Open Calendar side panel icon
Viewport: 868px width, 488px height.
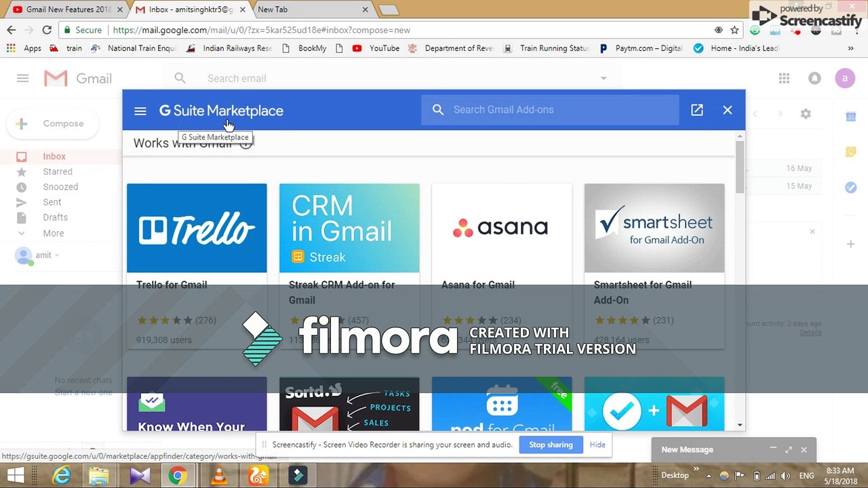(850, 117)
